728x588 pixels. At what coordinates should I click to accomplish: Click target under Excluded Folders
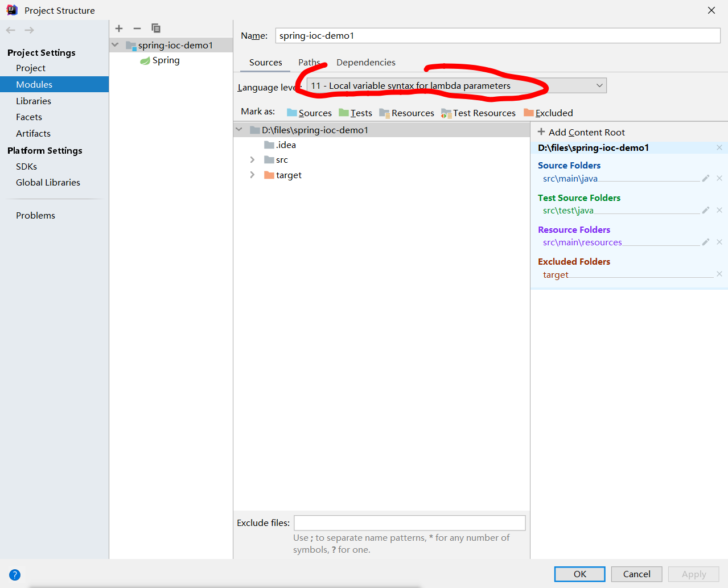556,274
